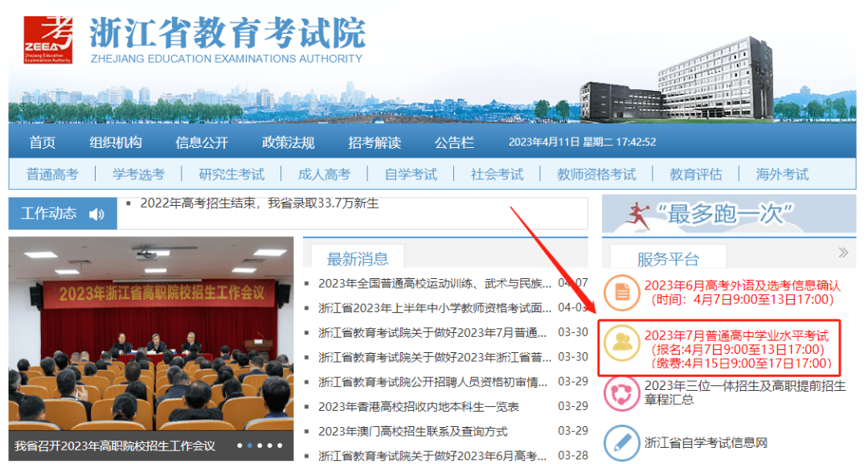Click the speaker icon beside 工作动态
This screenshot has height=464, width=868.
[96, 214]
